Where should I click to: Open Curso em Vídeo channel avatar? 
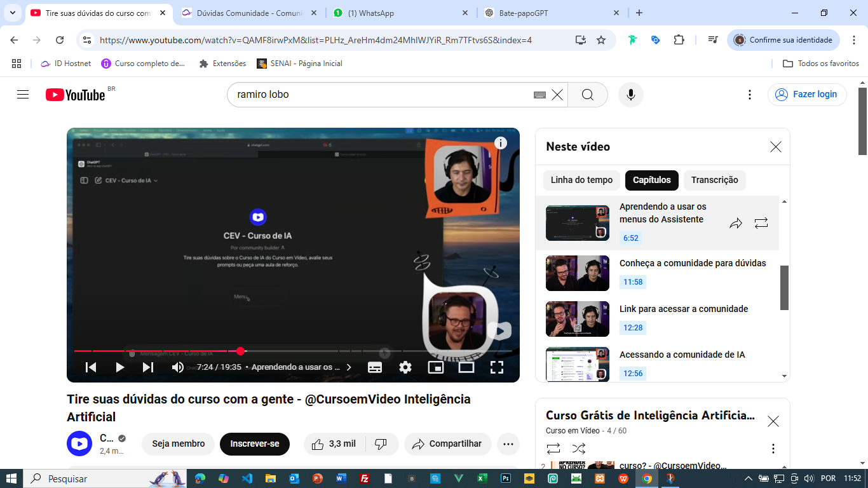point(79,444)
